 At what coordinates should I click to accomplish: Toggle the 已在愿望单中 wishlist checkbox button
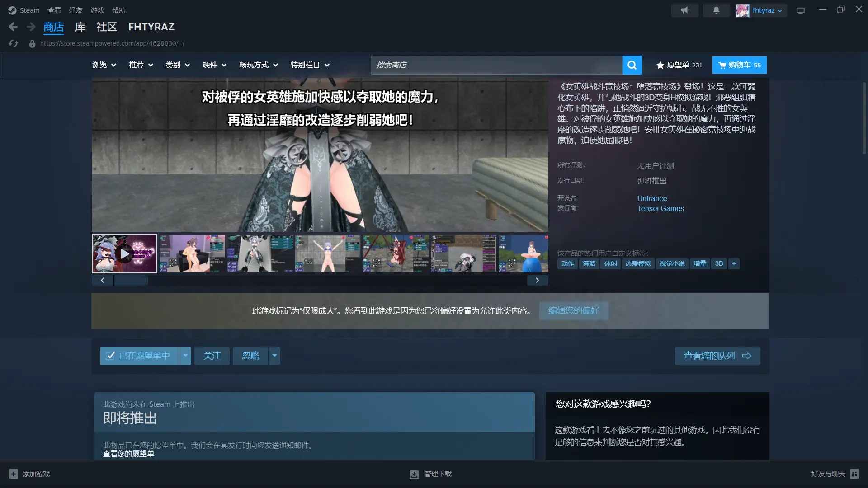139,356
